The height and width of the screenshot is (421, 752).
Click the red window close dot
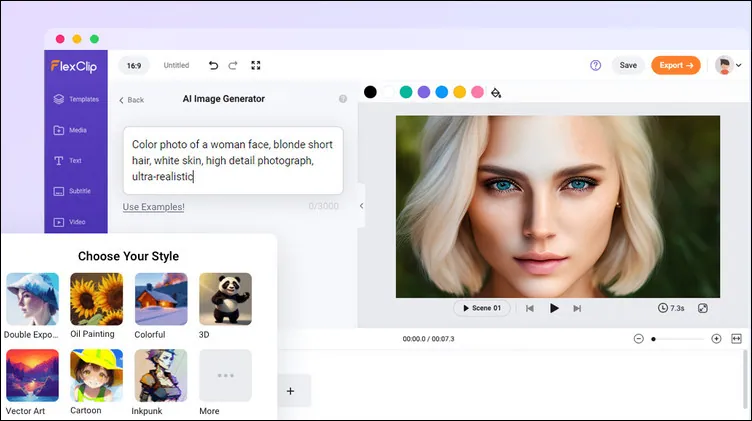60,39
